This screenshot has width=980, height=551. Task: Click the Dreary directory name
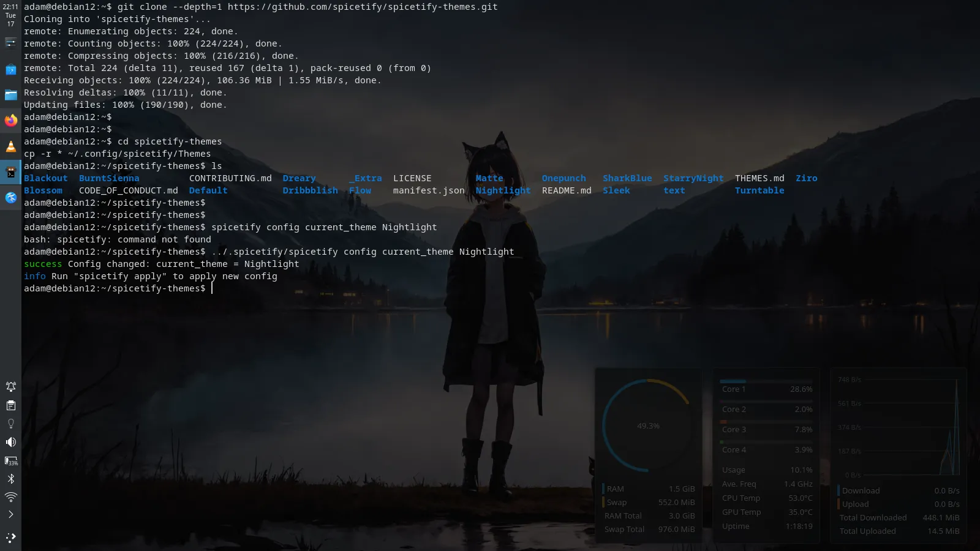point(299,178)
